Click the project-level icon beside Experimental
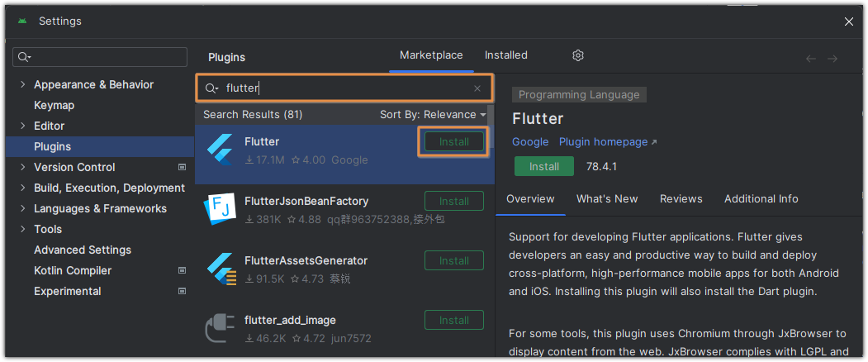Viewport: 868px width, 362px height. [183, 291]
